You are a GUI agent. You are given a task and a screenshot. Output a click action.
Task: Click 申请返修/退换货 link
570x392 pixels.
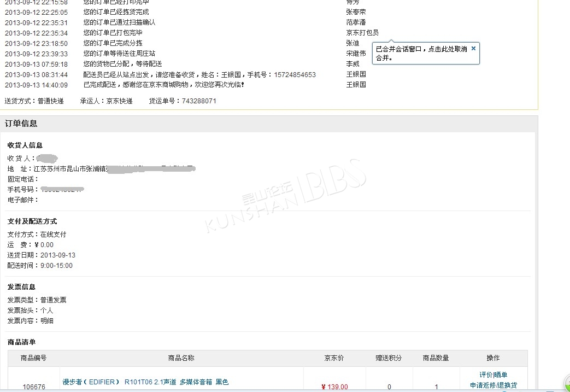[x=493, y=385]
